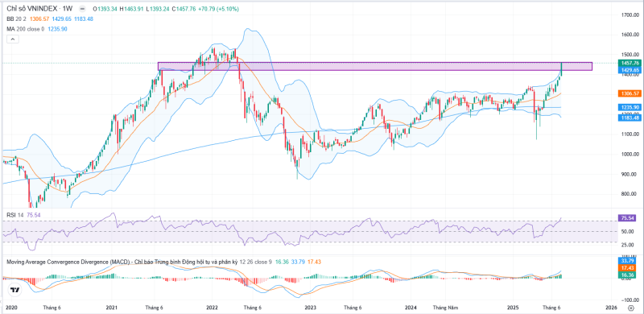Click the 2021 time axis label
This screenshot has height=314, width=644.
point(112,308)
